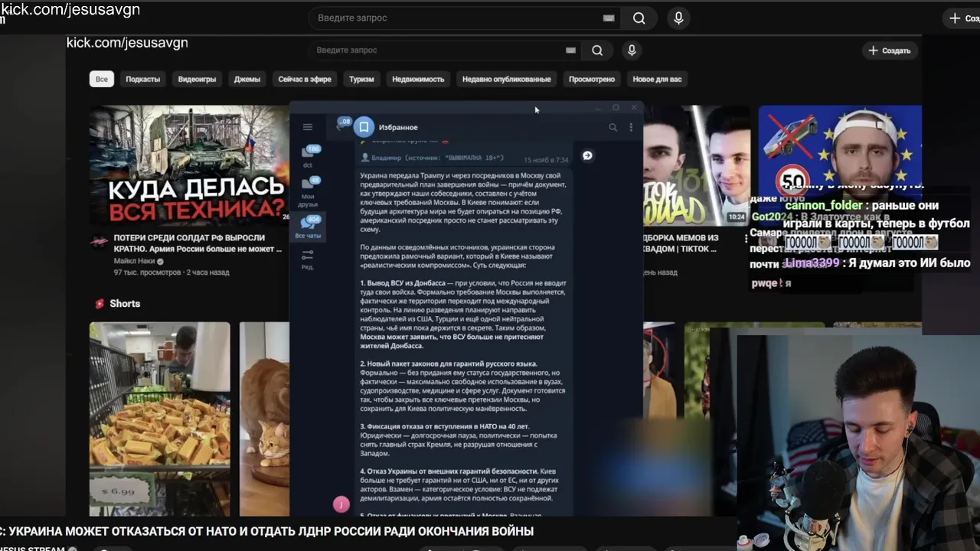The image size is (980, 551).
Task: Click the outer cut-off Создать button
Action: pyautogui.click(x=962, y=18)
